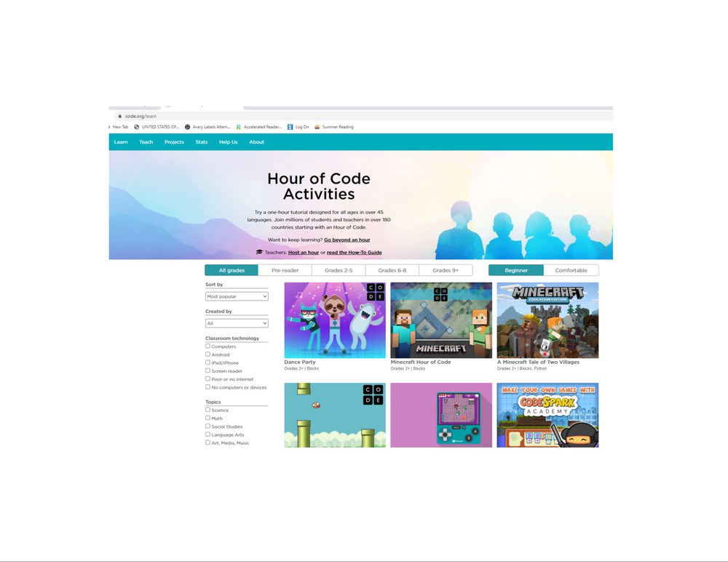Follow the Go beyond an hour link
This screenshot has width=728, height=562.
click(x=347, y=240)
